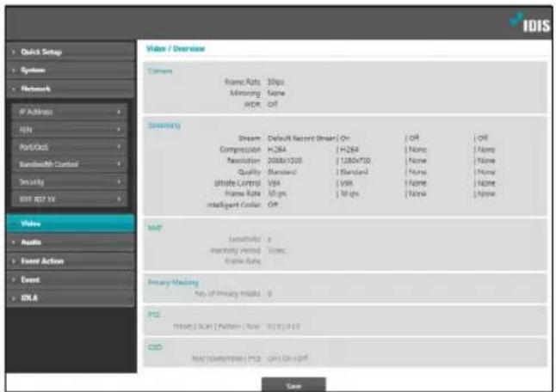The image size is (556, 392).
Task: Open the Bandwidth Control submenu item
Action: 70,164
